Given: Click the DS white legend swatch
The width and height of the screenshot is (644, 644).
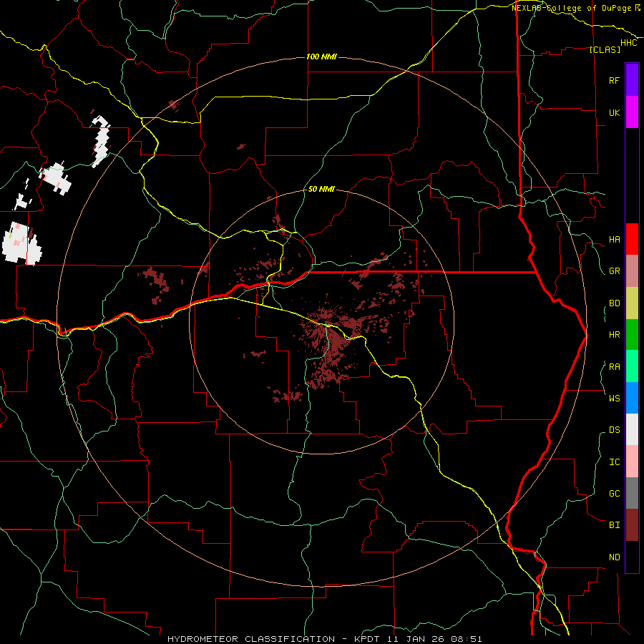Looking at the screenshot, I should (632, 429).
